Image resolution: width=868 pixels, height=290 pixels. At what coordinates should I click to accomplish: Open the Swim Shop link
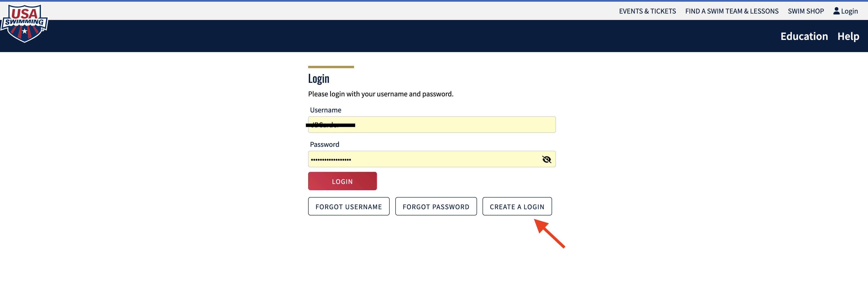pyautogui.click(x=805, y=11)
